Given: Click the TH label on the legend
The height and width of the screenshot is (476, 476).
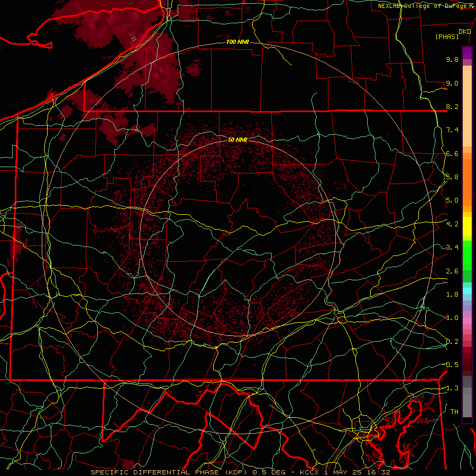Looking at the screenshot, I should click(454, 412).
